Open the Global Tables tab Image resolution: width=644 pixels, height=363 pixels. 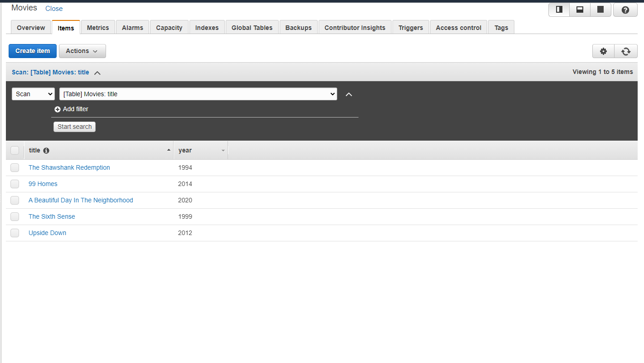252,27
